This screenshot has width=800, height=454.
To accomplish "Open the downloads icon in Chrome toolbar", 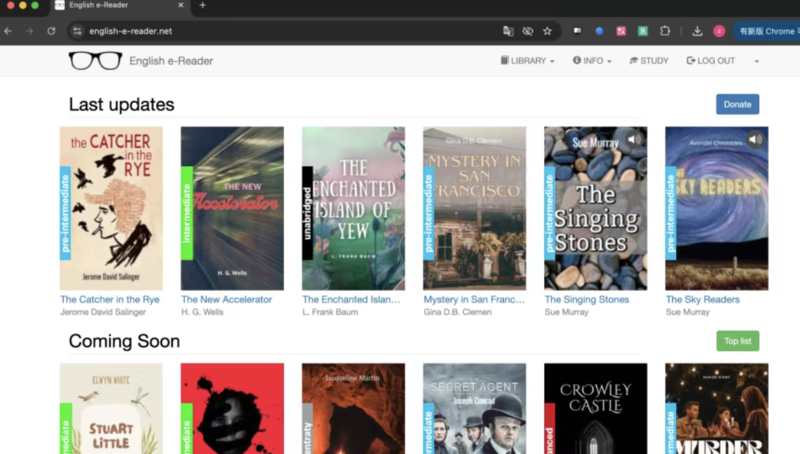I will [x=697, y=31].
